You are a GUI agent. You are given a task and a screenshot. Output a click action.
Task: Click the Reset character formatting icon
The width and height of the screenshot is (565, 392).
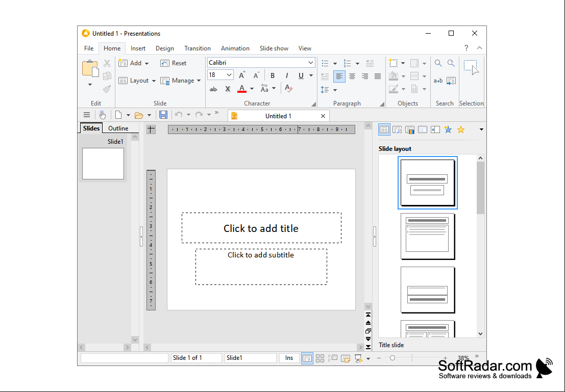tap(288, 89)
